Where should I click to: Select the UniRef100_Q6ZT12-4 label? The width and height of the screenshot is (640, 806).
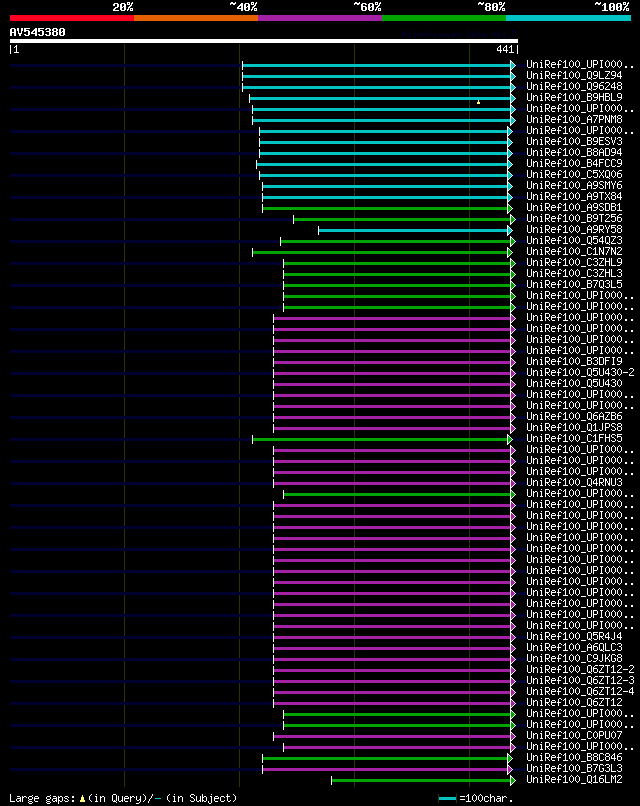(x=580, y=691)
